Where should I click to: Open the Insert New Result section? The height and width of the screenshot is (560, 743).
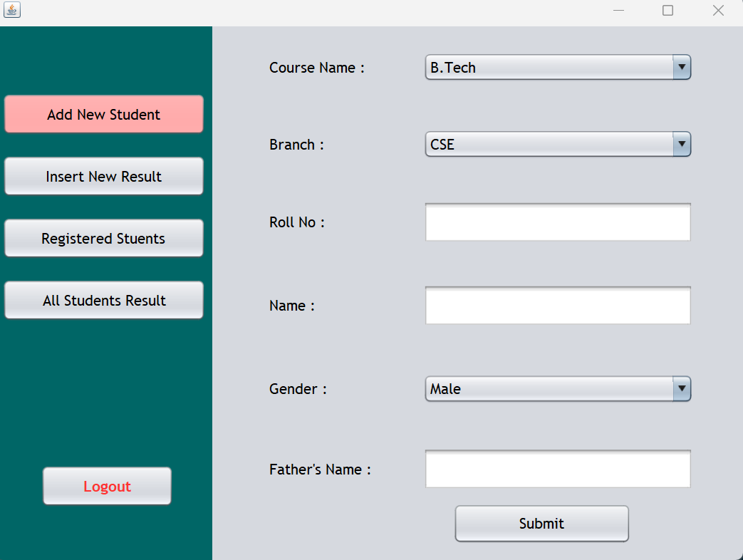tap(103, 176)
